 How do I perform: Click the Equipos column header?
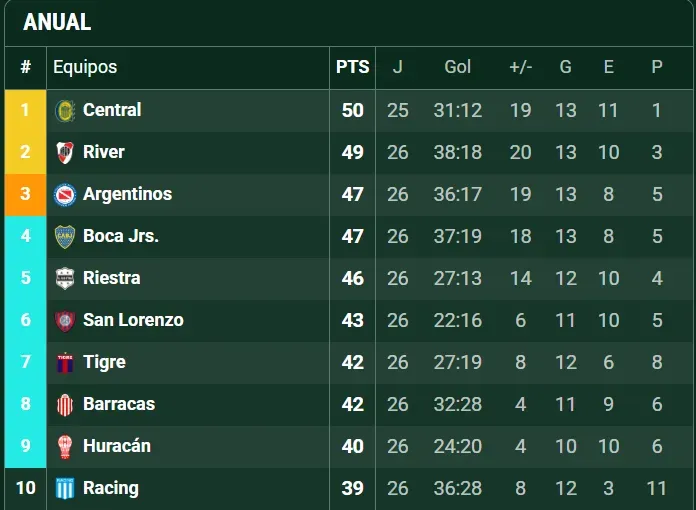(85, 67)
